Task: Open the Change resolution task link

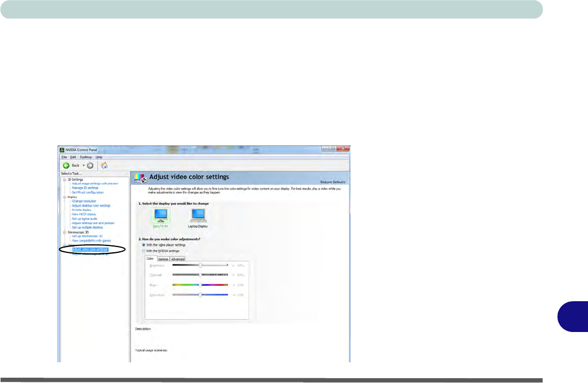Action: 84,201
